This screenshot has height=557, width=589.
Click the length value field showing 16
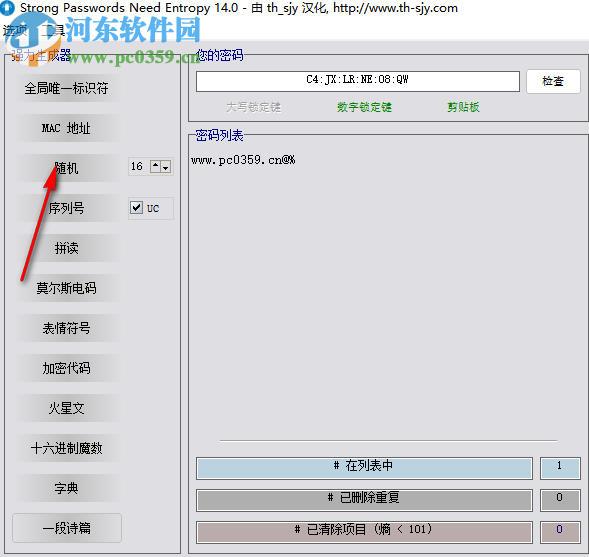(138, 166)
